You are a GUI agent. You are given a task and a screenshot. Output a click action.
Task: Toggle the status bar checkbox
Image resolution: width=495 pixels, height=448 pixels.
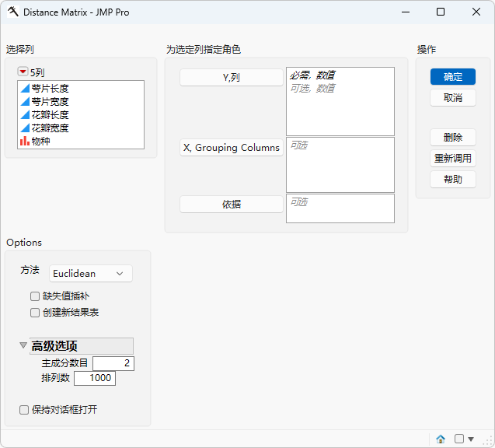459,439
